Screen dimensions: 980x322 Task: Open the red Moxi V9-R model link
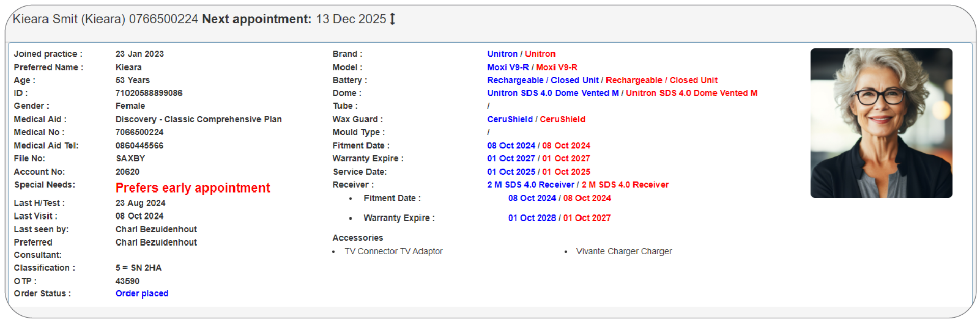tap(557, 67)
